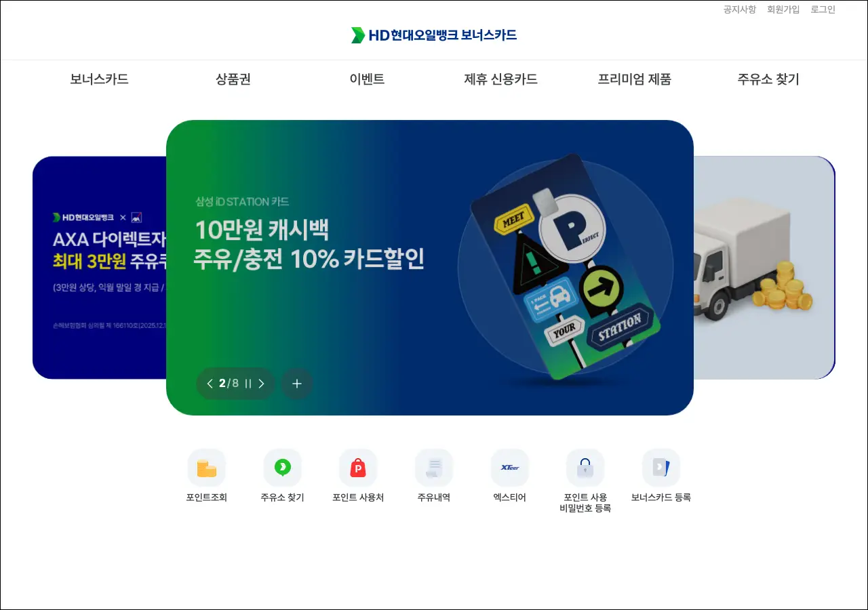
Task: Select the 이벤트 menu item
Action: (367, 79)
